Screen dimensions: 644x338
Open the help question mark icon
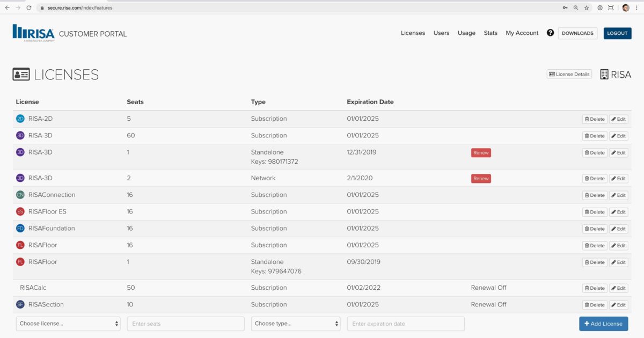[x=550, y=33]
